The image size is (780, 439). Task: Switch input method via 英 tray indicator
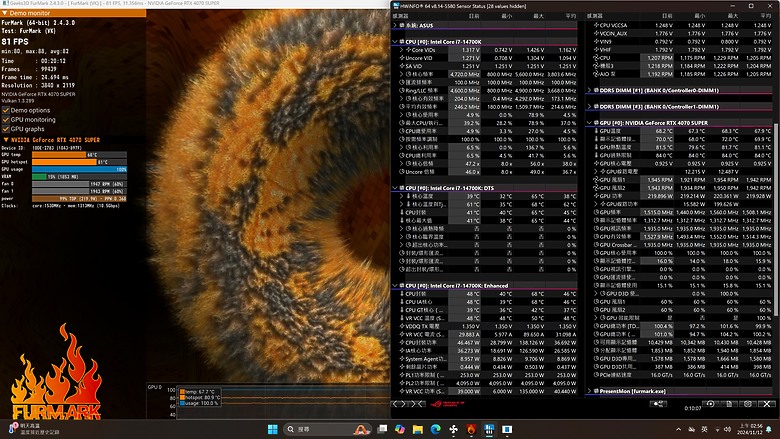tap(704, 429)
